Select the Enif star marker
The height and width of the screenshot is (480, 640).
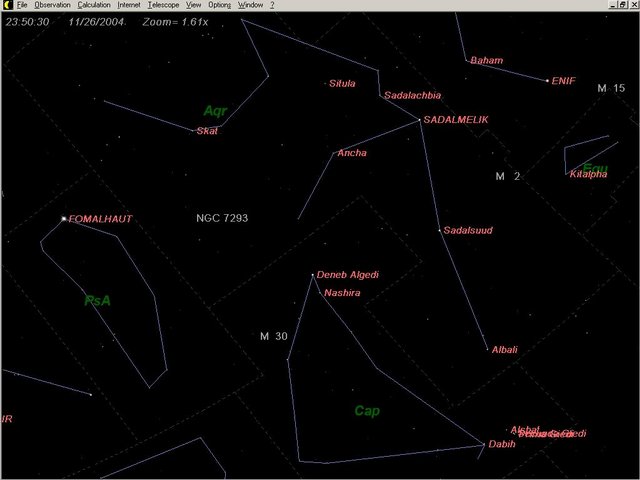[x=547, y=81]
